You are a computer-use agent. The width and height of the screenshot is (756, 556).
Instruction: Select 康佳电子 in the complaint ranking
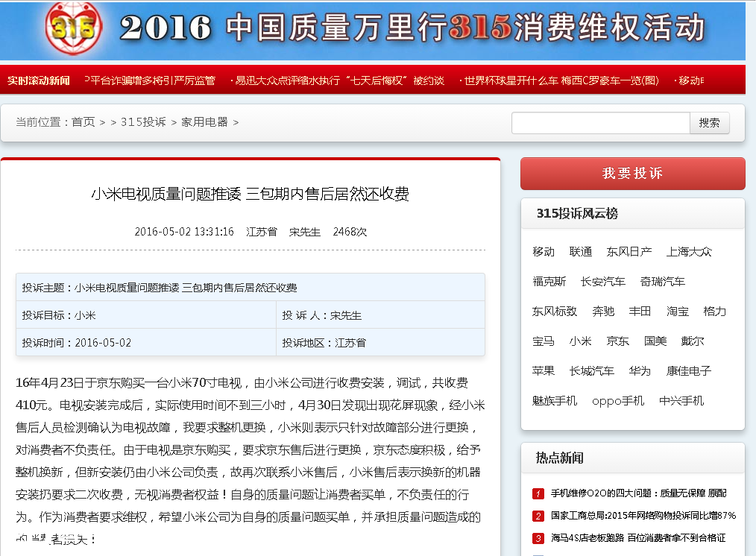tap(688, 371)
